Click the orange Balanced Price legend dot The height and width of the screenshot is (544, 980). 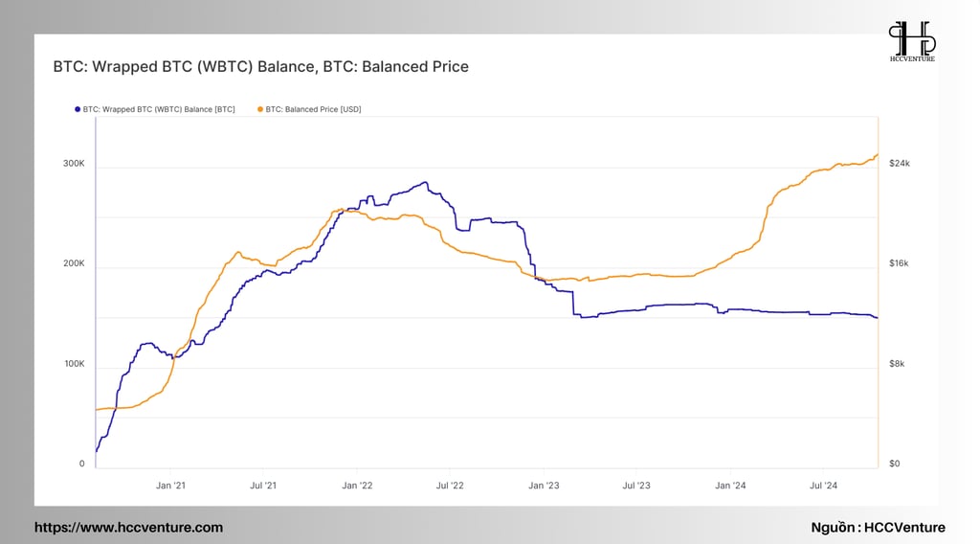[x=260, y=109]
